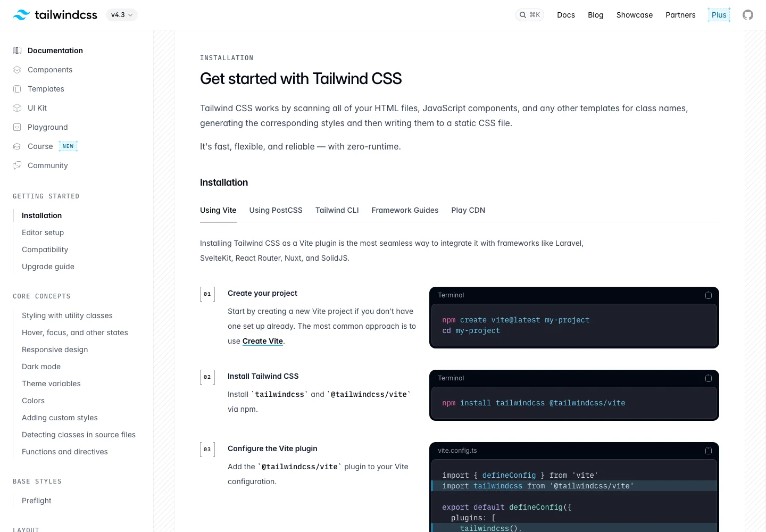The height and width of the screenshot is (532, 766).
Task: Open Adding custom styles page
Action: 60,418
